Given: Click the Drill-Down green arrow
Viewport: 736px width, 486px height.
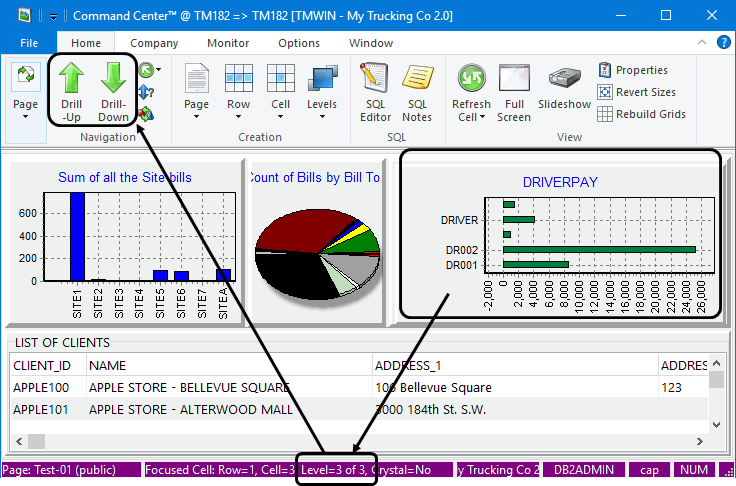Looking at the screenshot, I should [x=113, y=78].
